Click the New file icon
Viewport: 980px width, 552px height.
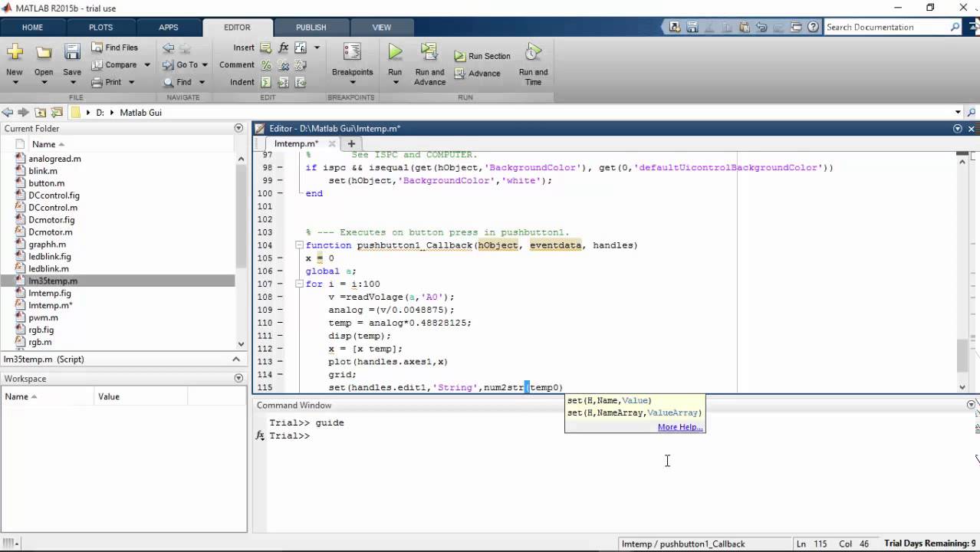(15, 52)
